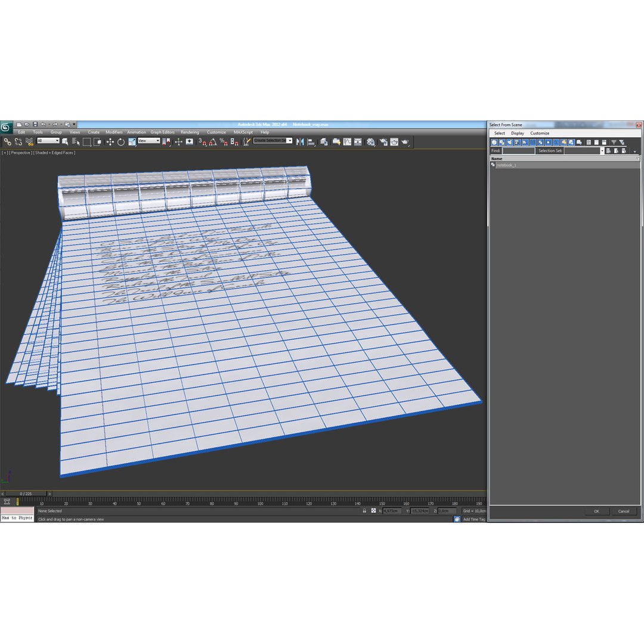Activate the Select and Move tool
Image resolution: width=644 pixels, height=644 pixels.
pyautogui.click(x=110, y=142)
